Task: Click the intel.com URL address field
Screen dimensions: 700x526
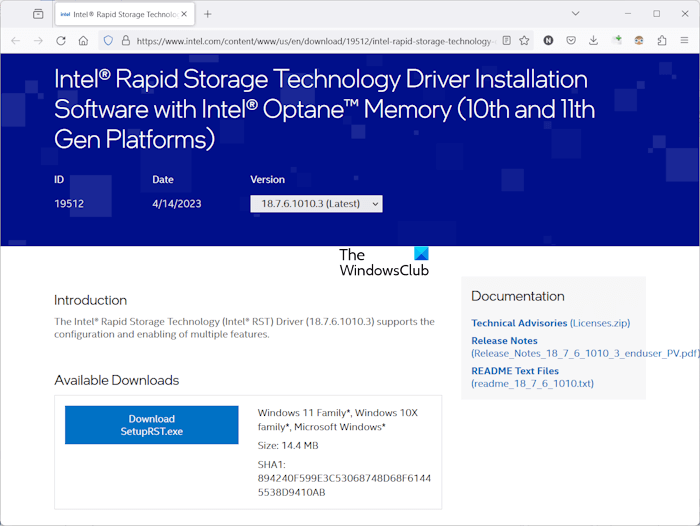Action: point(315,41)
